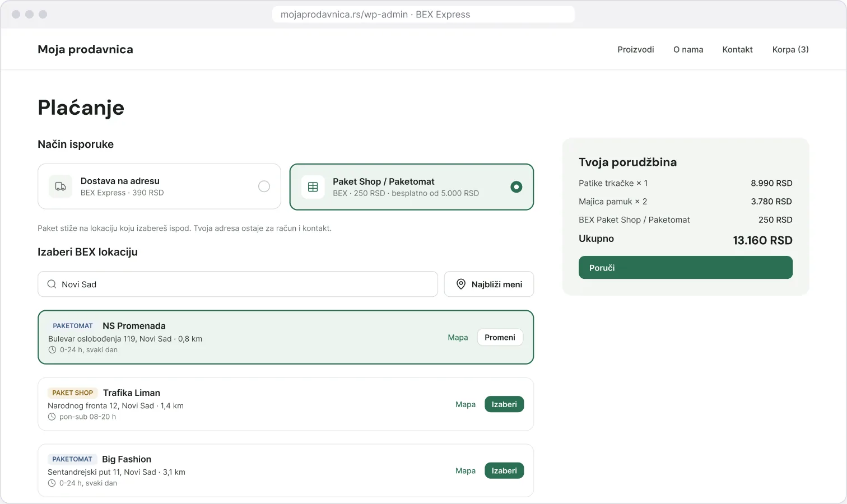Click the Novi Sad location search field
This screenshot has width=847, height=504.
pos(238,284)
